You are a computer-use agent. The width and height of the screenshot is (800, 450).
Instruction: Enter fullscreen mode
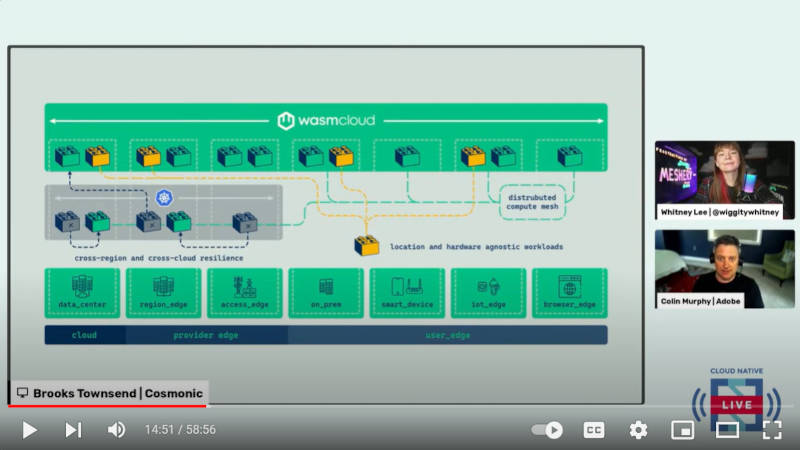772,430
